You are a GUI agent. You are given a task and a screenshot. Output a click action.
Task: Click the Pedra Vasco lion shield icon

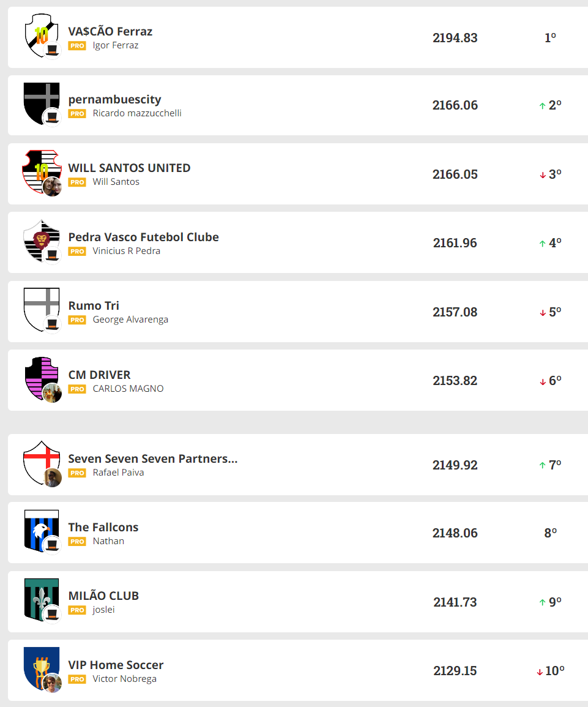click(39, 238)
